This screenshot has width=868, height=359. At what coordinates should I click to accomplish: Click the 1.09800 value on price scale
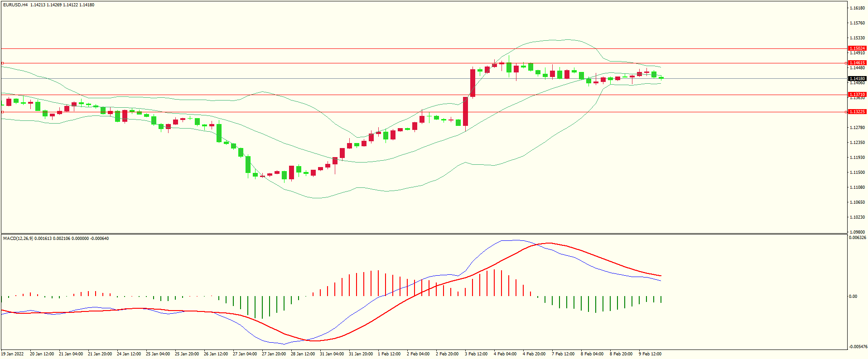pos(857,232)
